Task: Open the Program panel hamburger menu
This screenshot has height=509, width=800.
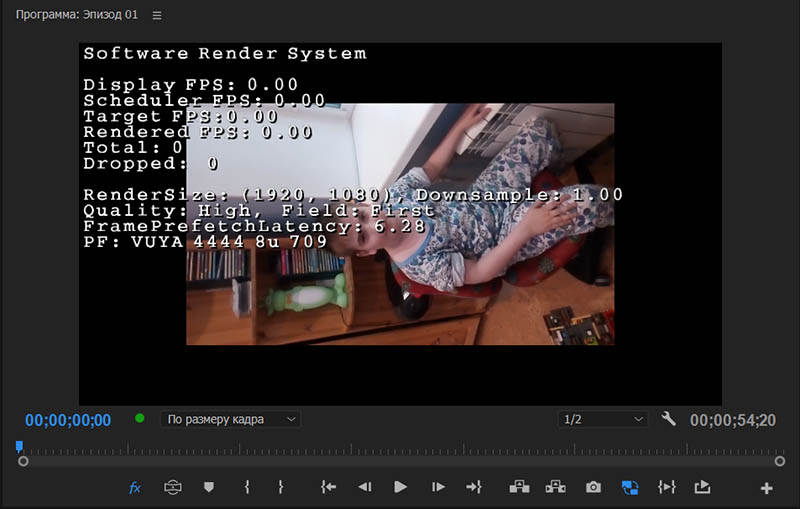Action: [x=157, y=15]
